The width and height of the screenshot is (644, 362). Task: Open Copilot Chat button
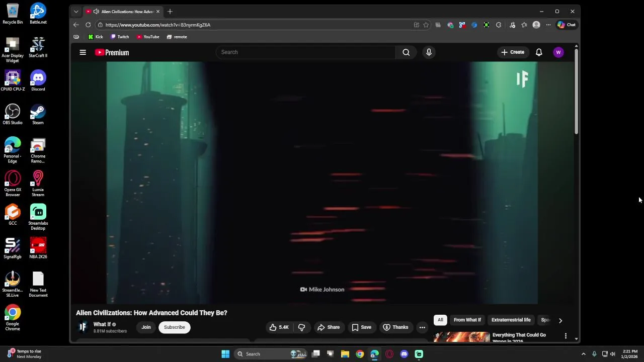[x=567, y=25]
